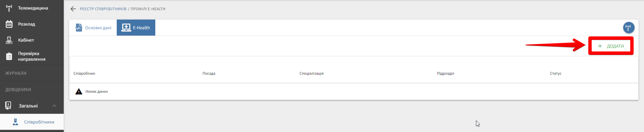644x132 pixels.
Task: Click the Загальні board icon
Action: coord(8,106)
